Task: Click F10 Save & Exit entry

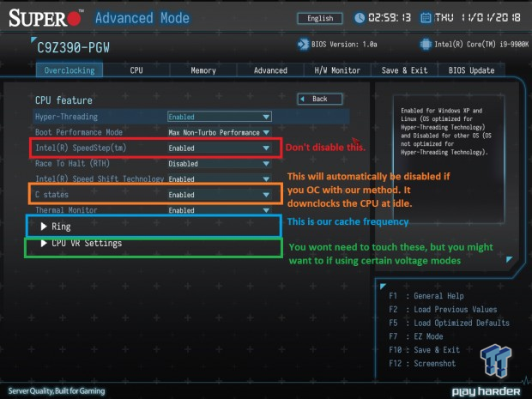Action: 425,350
